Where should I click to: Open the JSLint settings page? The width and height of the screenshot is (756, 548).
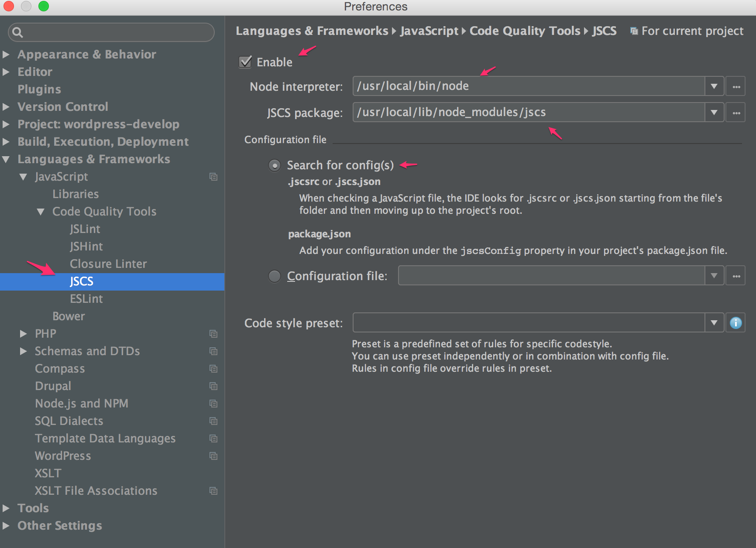point(85,229)
